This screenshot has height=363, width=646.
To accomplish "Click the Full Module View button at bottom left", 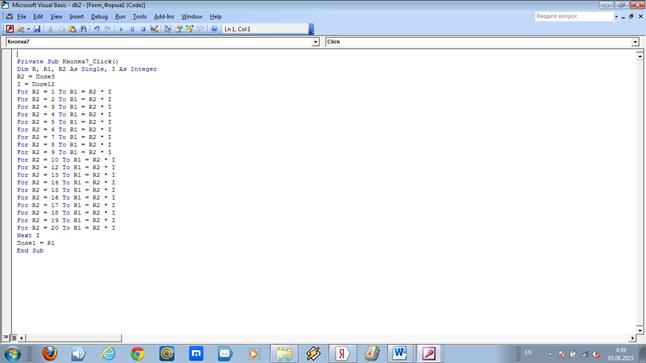I will click(14, 338).
